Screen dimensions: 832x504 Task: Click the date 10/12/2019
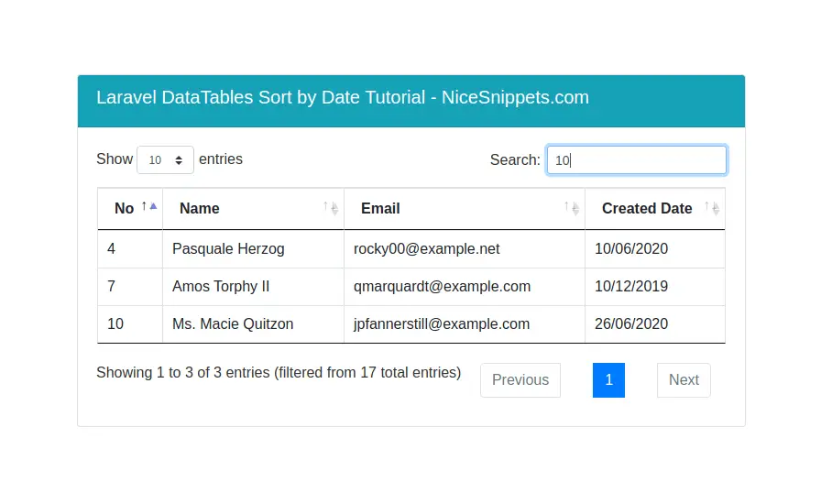(631, 287)
